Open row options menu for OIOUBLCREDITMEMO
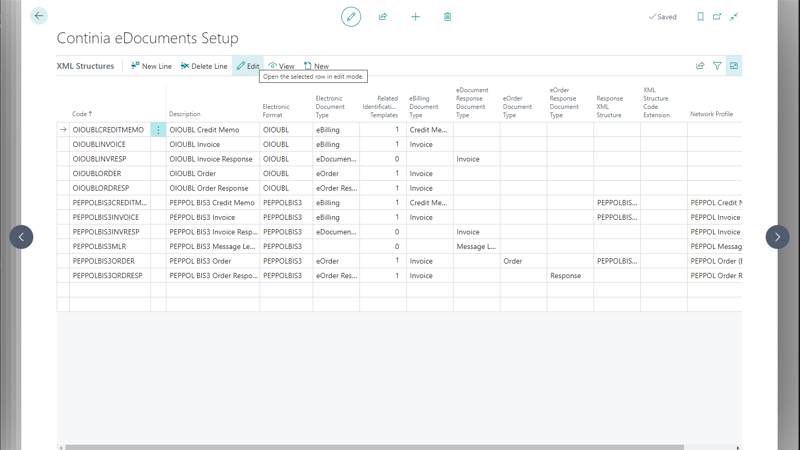 point(158,130)
